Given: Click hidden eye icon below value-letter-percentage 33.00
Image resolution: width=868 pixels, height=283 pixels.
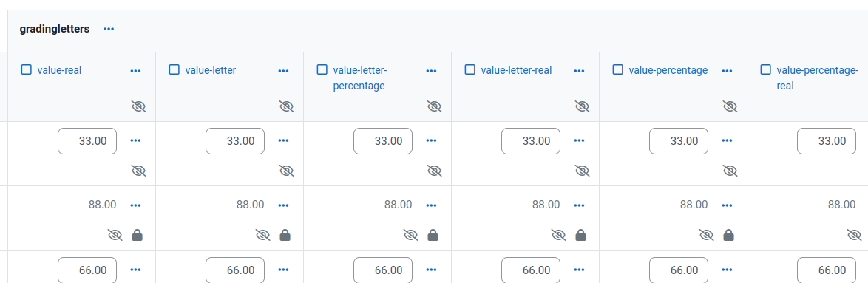Looking at the screenshot, I should [x=435, y=171].
